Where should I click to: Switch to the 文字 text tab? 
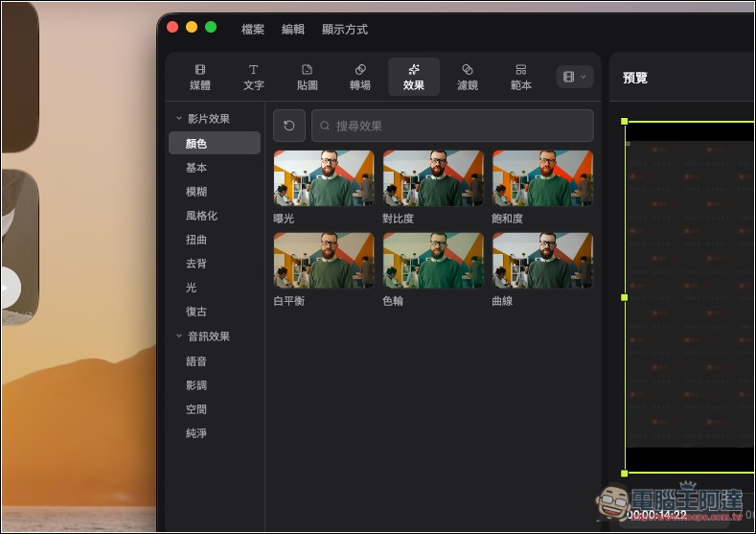(254, 78)
